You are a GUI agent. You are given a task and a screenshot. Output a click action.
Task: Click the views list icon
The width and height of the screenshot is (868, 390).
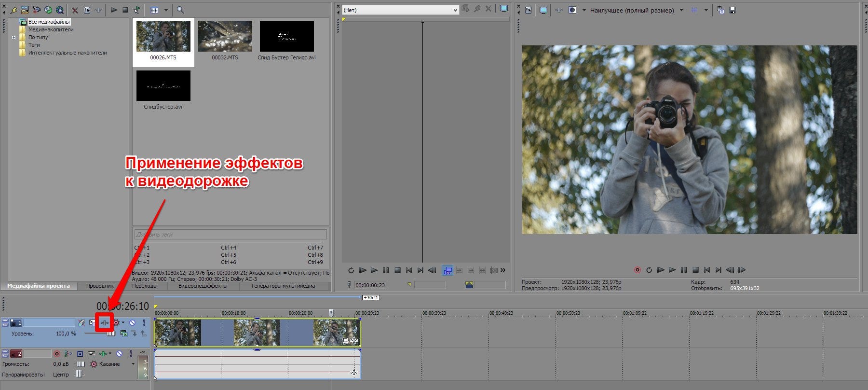click(x=154, y=10)
